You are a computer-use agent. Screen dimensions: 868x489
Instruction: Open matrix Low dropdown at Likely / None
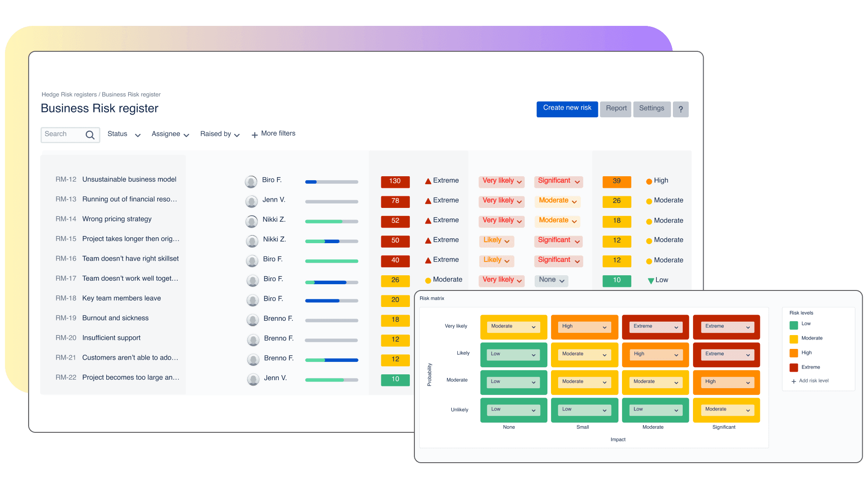pos(513,355)
